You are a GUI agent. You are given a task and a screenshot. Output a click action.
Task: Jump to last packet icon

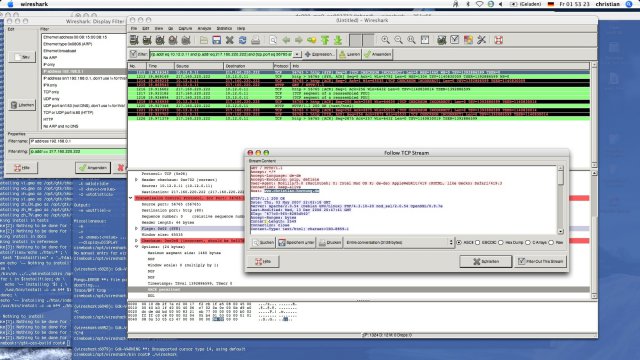[338, 40]
